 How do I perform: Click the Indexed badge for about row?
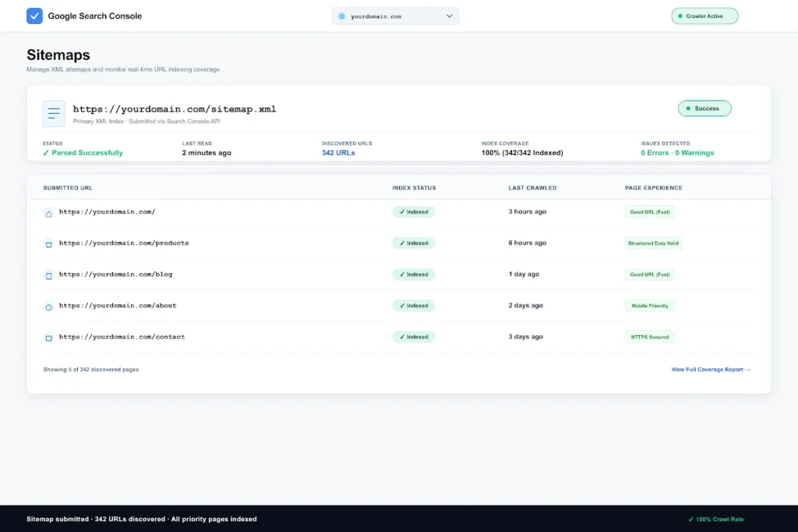[x=414, y=305]
